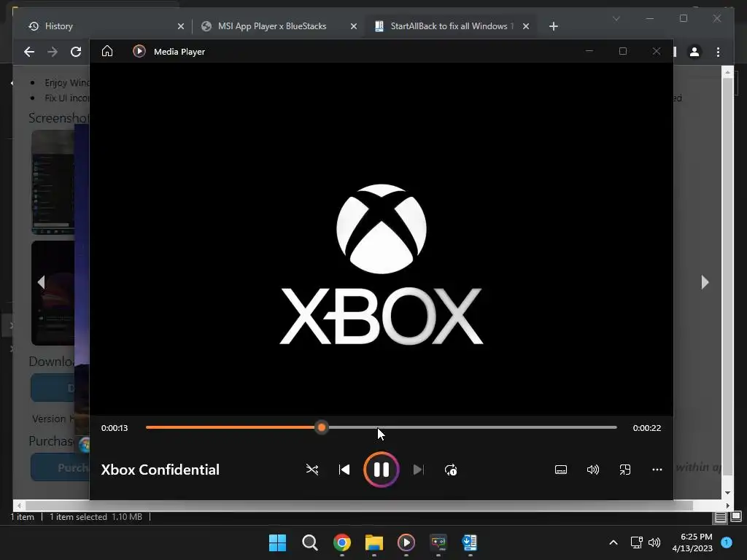Open File Explorer from the taskbar
Screen dimensions: 747x560
tap(374, 542)
